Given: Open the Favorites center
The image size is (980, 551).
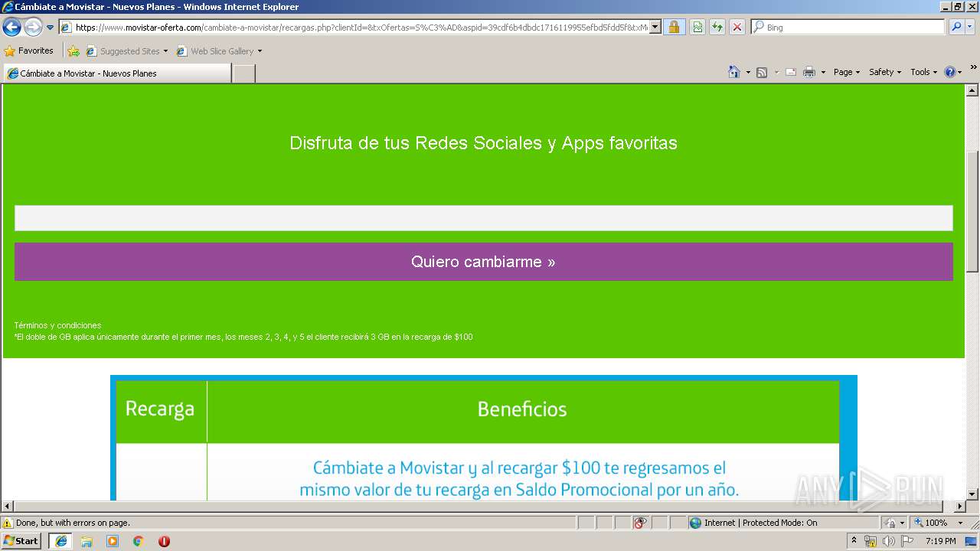Looking at the screenshot, I should (x=29, y=51).
